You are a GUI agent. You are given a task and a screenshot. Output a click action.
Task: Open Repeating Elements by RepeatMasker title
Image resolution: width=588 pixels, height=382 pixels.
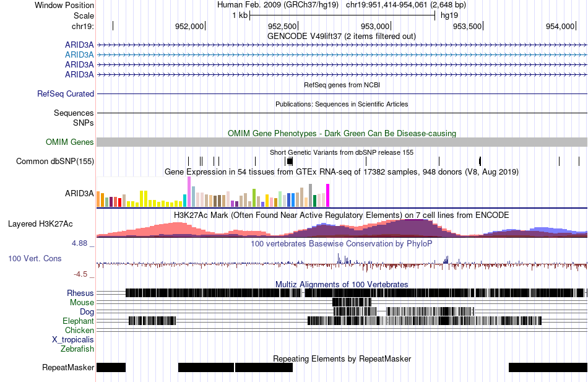pos(342,358)
